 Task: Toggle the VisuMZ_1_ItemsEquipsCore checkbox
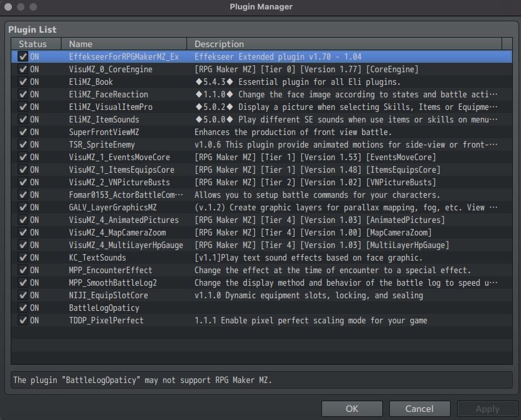coord(23,170)
